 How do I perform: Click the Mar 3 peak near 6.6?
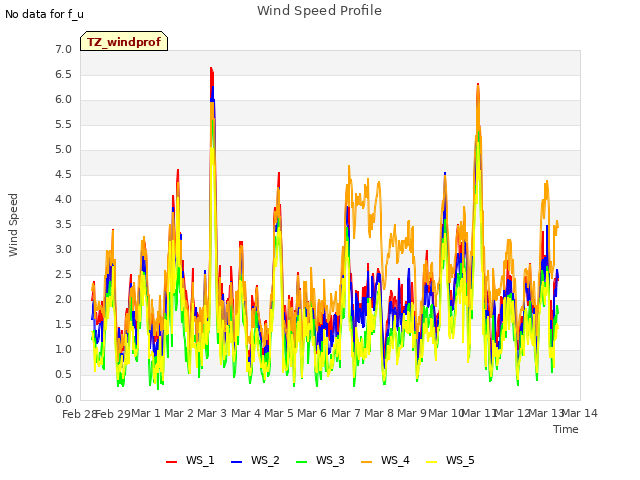click(x=211, y=68)
